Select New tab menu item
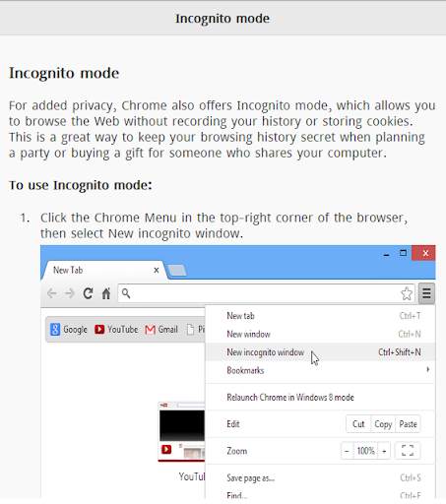 click(x=320, y=316)
